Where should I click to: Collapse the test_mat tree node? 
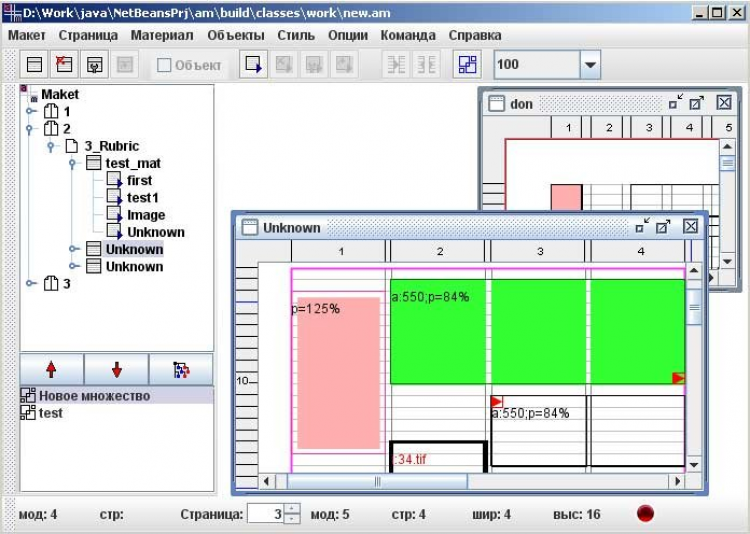pyautogui.click(x=74, y=163)
